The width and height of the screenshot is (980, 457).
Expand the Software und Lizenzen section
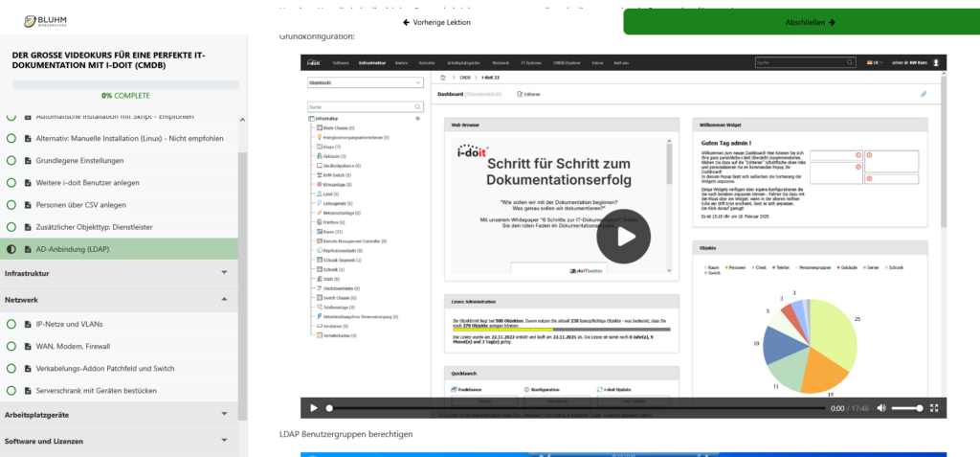224,441
